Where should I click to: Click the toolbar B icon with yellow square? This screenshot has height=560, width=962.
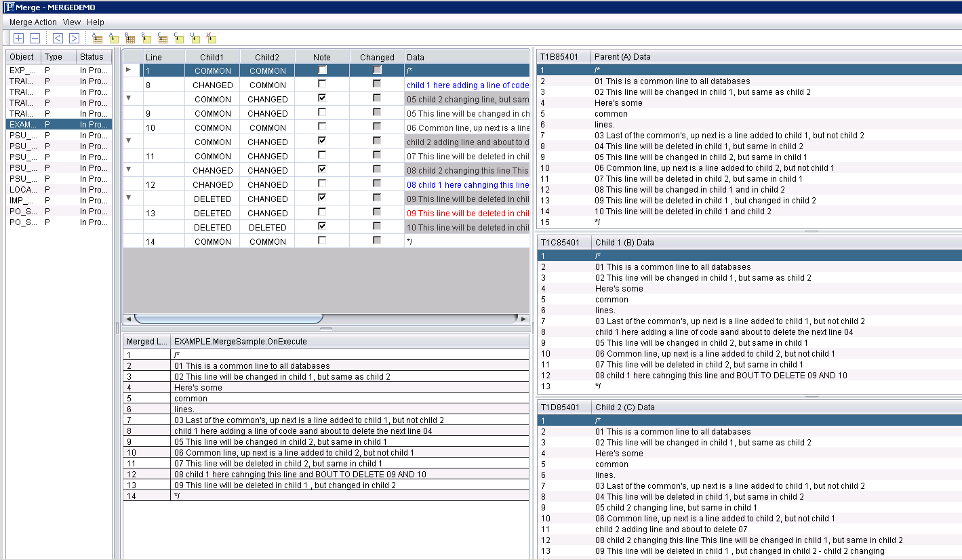(x=146, y=38)
